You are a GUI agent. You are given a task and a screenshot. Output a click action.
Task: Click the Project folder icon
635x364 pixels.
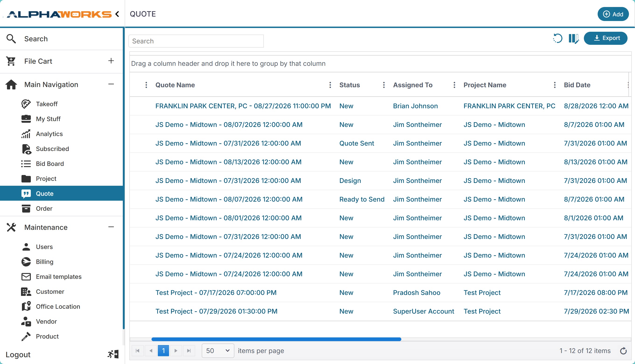(26, 178)
